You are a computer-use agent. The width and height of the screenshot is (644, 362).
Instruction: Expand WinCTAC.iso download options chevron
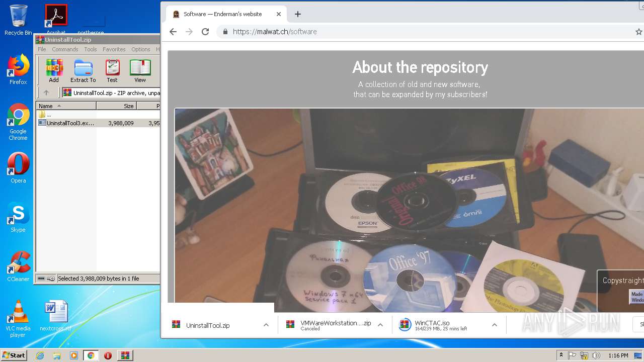(495, 325)
